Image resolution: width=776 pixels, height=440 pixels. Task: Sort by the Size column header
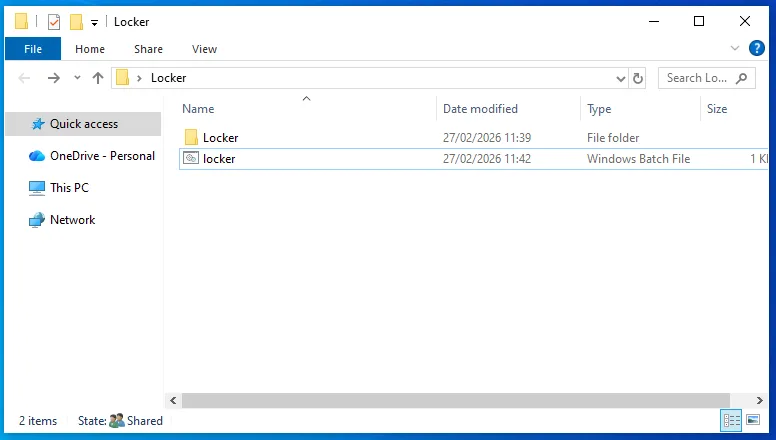717,109
